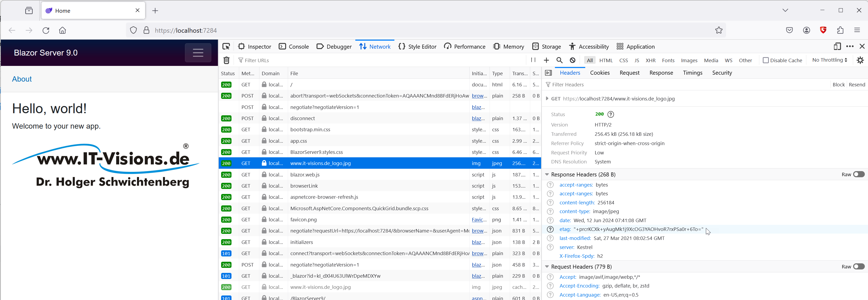Switch to the Console tab
This screenshot has width=868, height=300.
click(x=294, y=47)
